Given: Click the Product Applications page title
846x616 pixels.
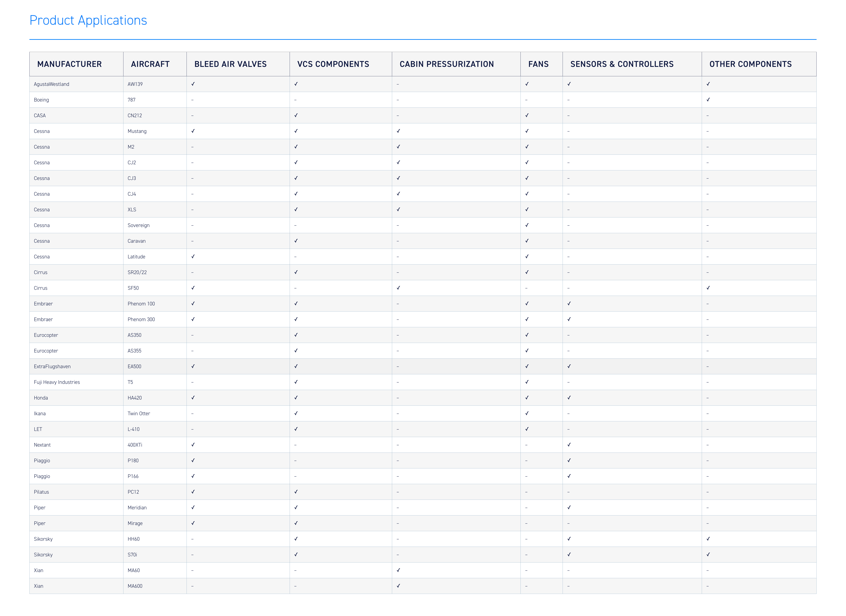Looking at the screenshot, I should tap(88, 20).
